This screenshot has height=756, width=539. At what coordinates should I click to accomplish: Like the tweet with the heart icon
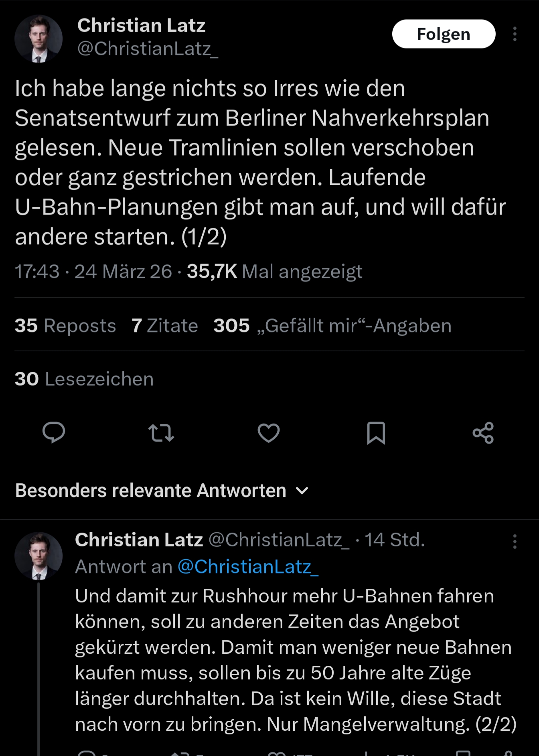click(268, 433)
